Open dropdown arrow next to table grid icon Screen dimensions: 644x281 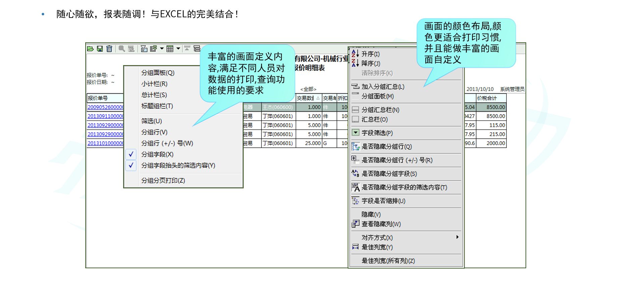point(178,49)
